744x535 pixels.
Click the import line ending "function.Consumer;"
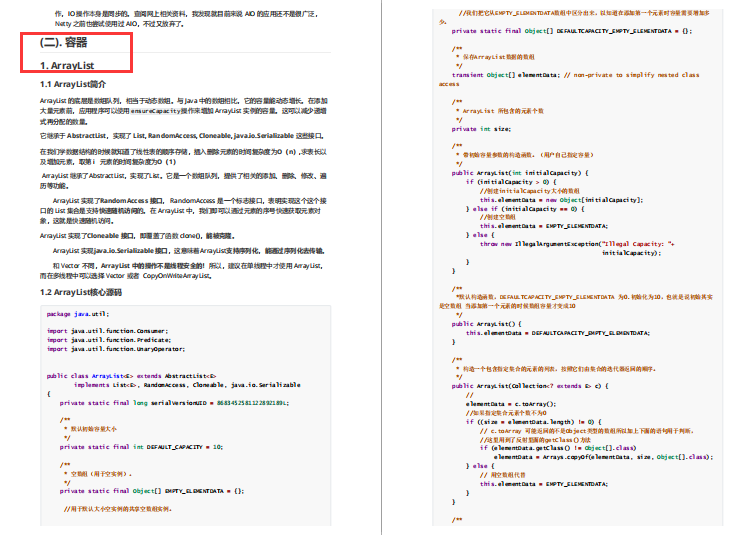point(107,331)
